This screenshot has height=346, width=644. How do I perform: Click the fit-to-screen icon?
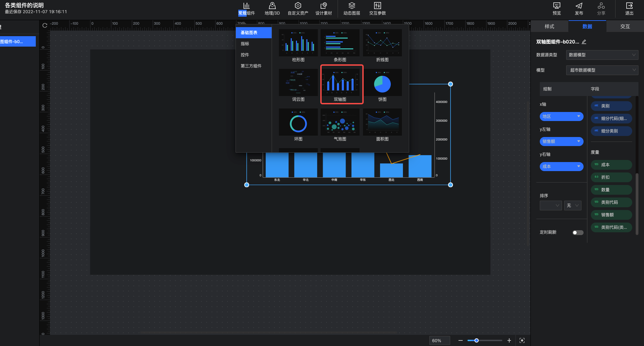click(522, 340)
